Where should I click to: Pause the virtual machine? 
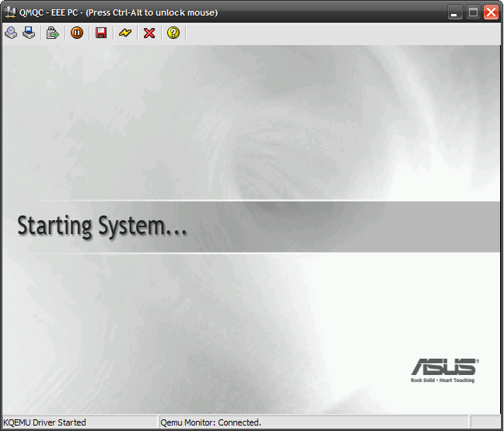[x=77, y=33]
